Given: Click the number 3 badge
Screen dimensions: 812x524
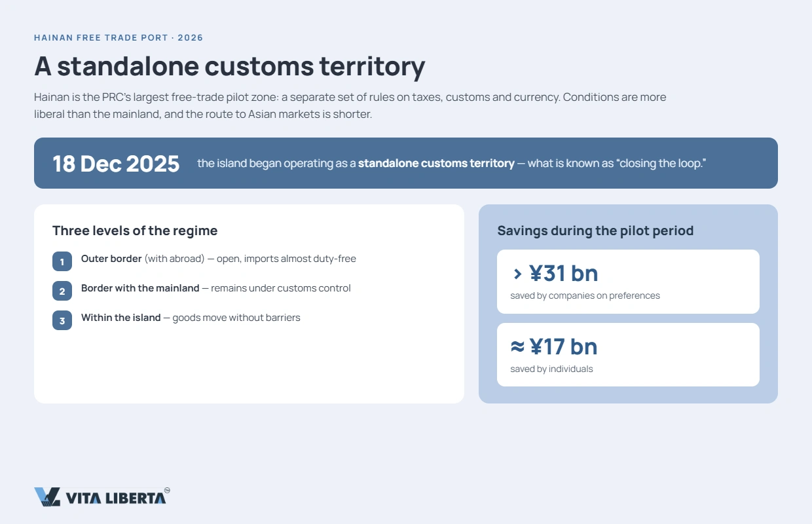Looking at the screenshot, I should coord(62,320).
